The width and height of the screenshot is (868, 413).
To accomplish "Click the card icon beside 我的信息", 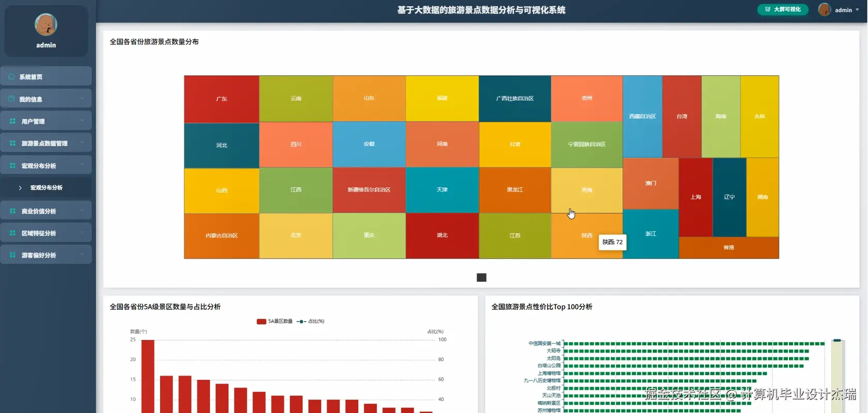I will 11,99.
